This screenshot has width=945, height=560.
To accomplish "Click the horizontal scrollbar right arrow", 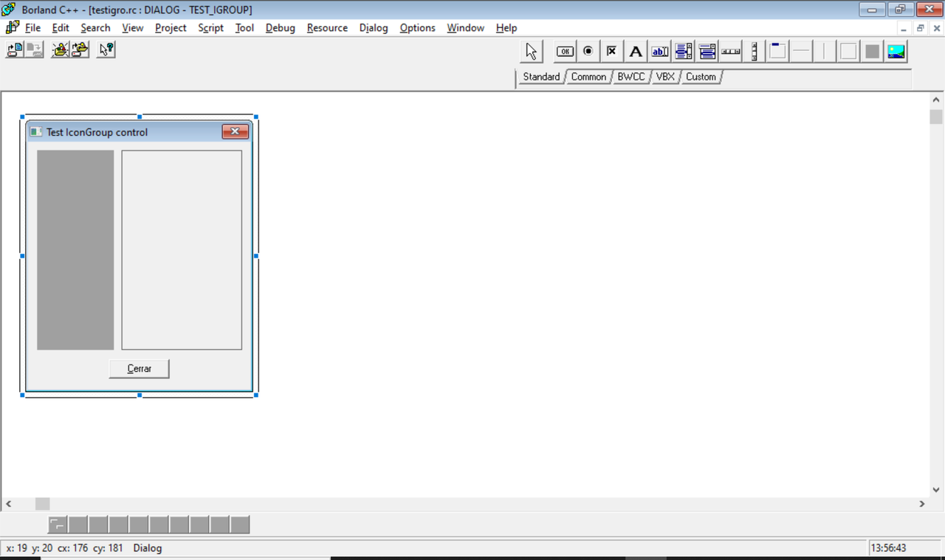I will click(921, 504).
